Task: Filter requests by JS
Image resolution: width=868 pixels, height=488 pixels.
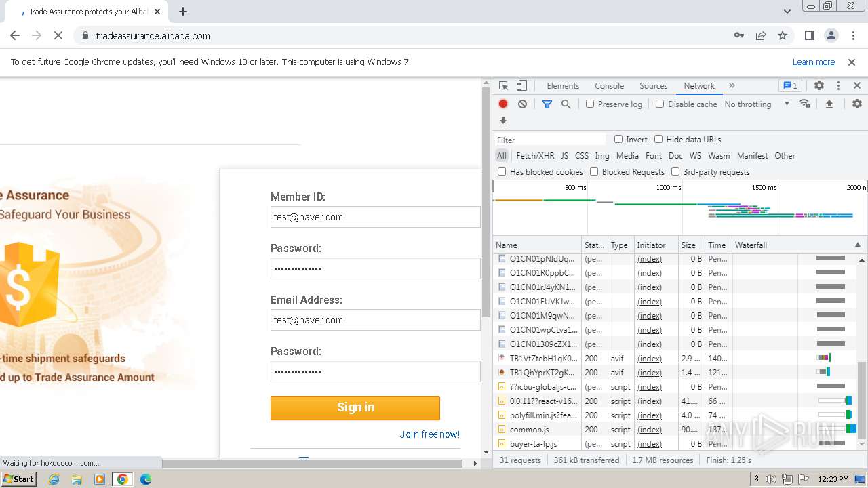Action: tap(564, 156)
